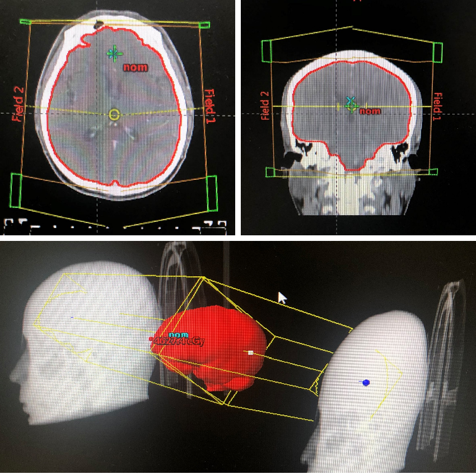Image resolution: width=476 pixels, height=474 pixels.
Task: Click the Field 1 label in coronal view
Action: point(437,106)
